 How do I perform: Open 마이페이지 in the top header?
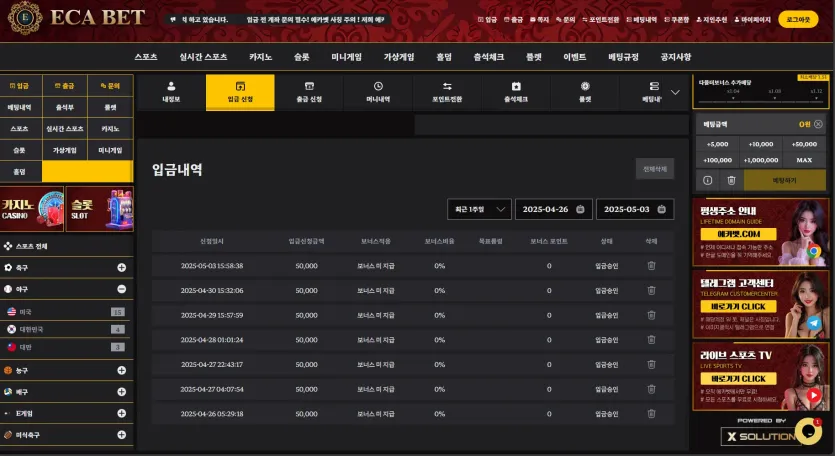[752, 20]
